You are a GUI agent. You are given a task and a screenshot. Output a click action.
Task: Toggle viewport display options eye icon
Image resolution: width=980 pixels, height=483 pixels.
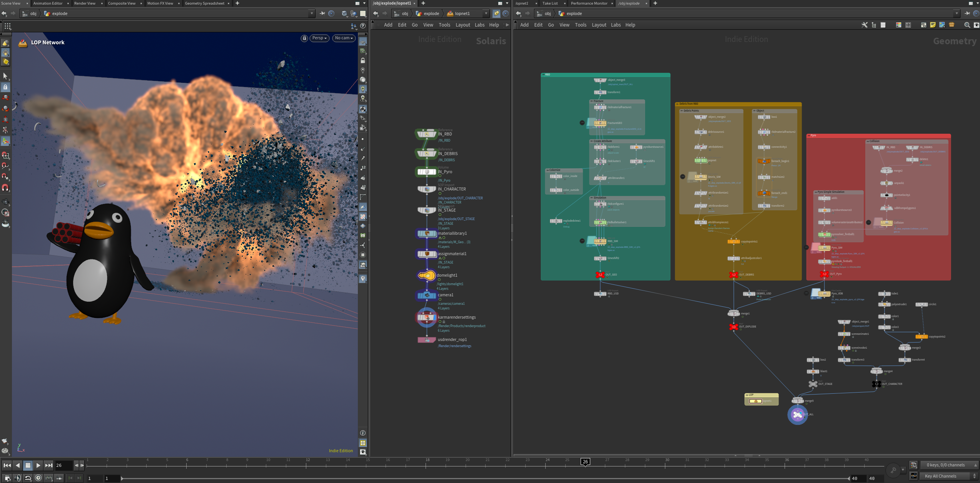click(x=363, y=452)
